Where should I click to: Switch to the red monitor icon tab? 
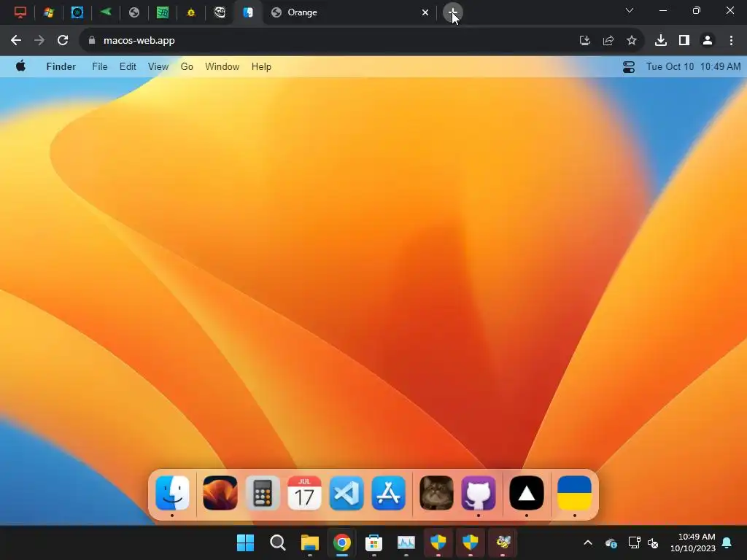20,12
